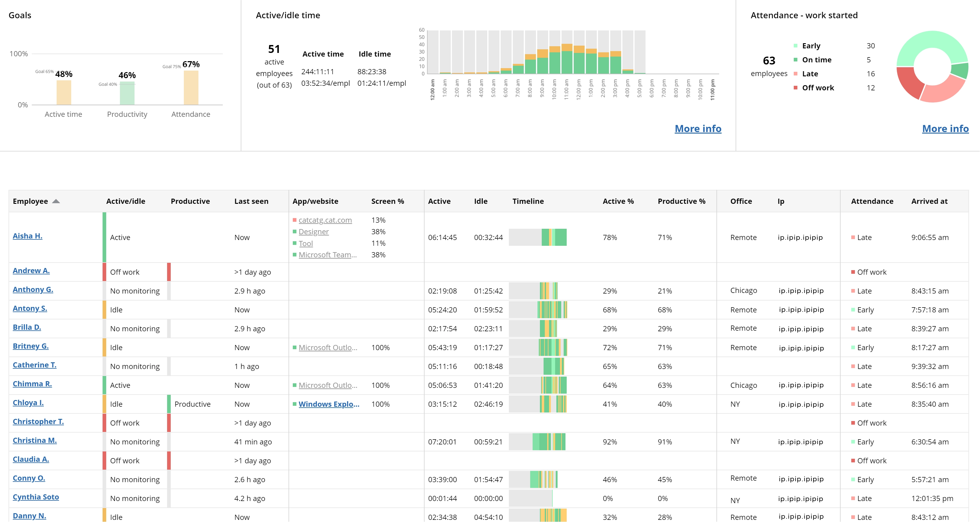Viewport: 980px width, 522px height.
Task: Open the catcatg.cat.com website link
Action: tap(325, 220)
